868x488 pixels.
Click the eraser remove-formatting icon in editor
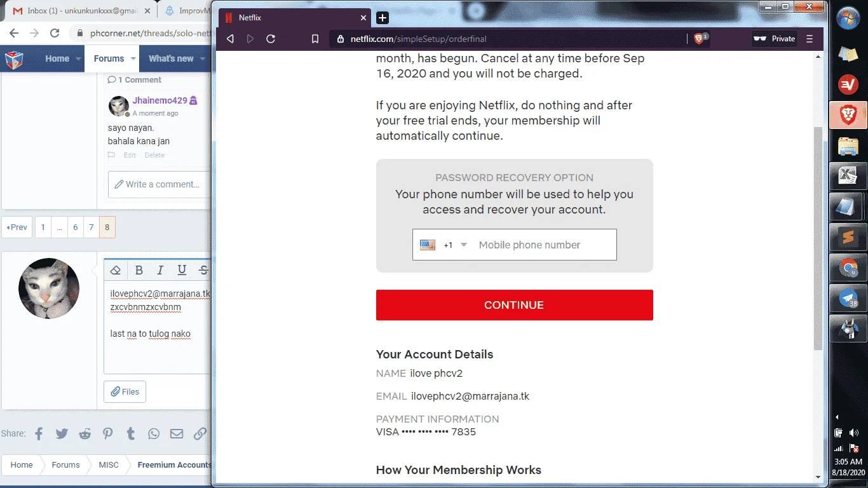[x=116, y=270]
